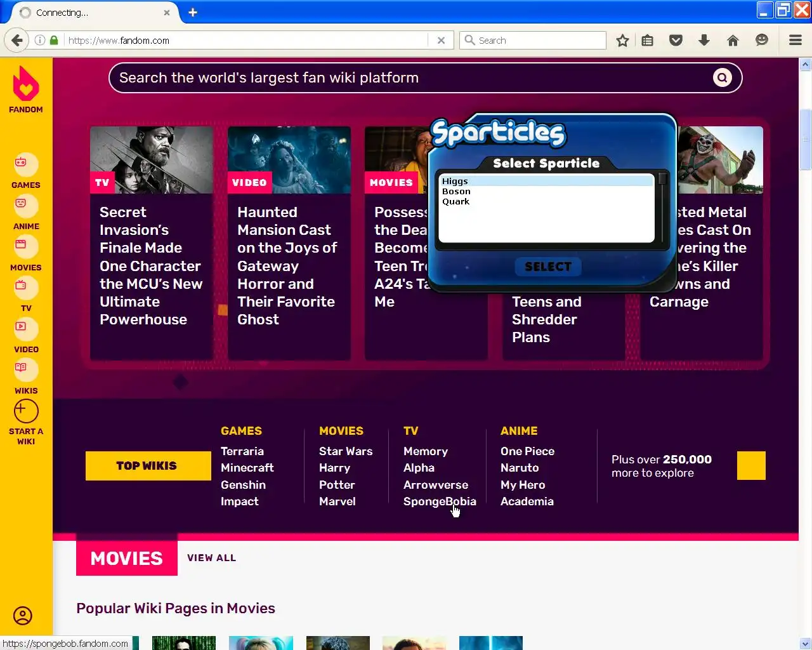Image resolution: width=812 pixels, height=650 pixels.
Task: Click the yellow square beside 250,000 more
Action: pyautogui.click(x=751, y=465)
